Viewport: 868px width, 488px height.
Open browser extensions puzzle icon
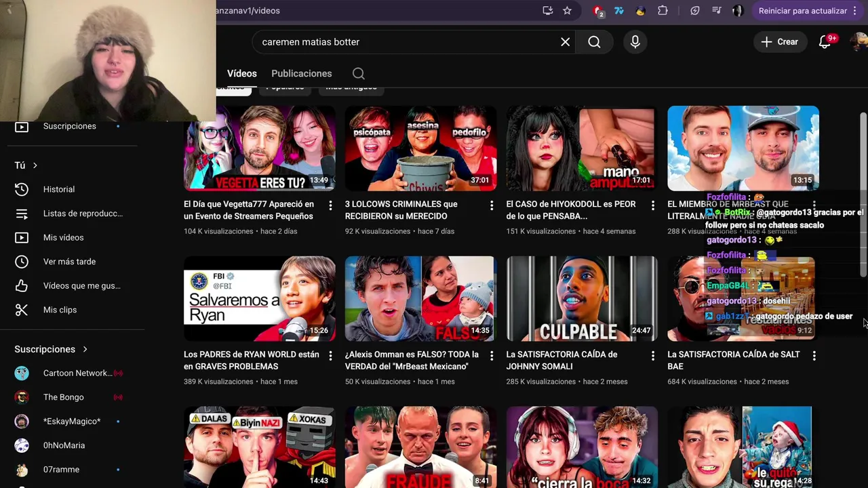coord(663,11)
